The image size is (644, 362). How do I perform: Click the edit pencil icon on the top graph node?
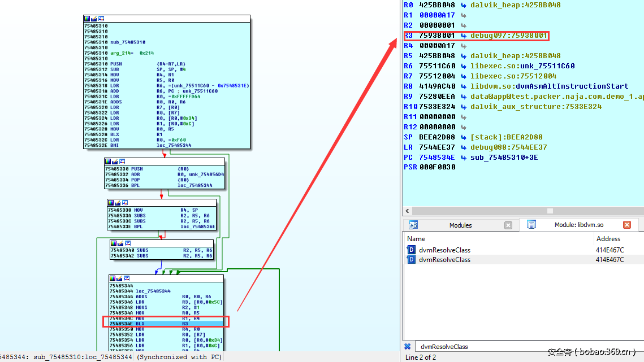point(93,19)
